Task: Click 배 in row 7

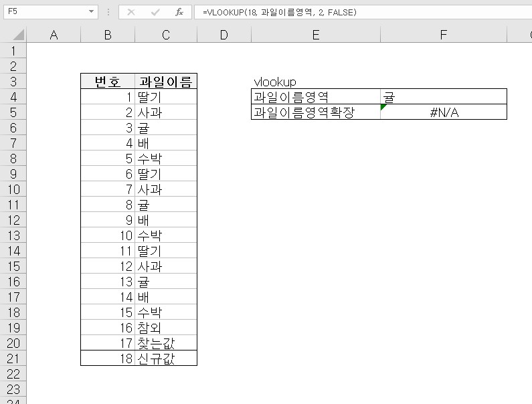Action: coord(166,143)
